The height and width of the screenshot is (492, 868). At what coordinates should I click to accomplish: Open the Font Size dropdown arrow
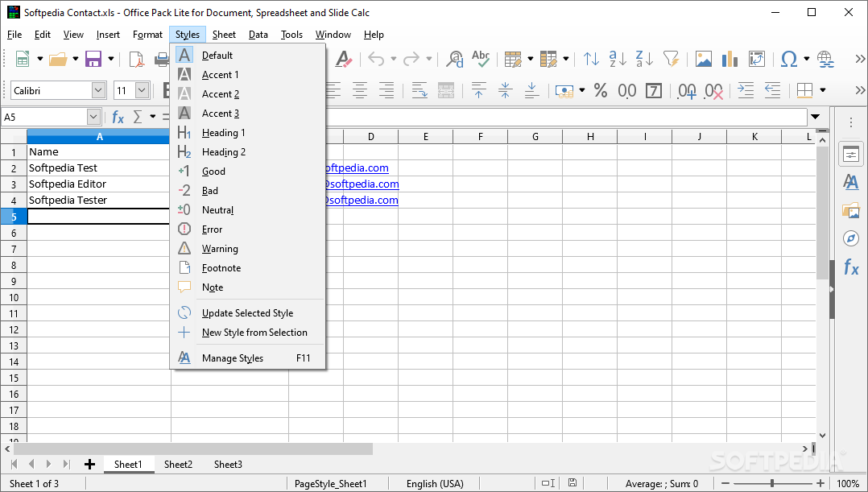(x=143, y=90)
